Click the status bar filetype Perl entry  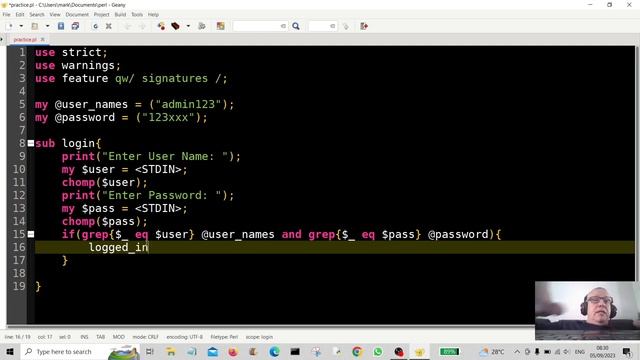pyautogui.click(x=224, y=337)
